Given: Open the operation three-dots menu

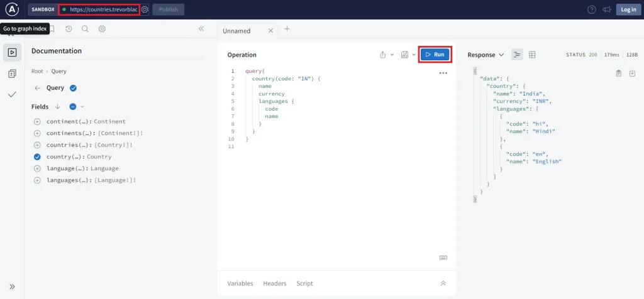Looking at the screenshot, I should (x=443, y=73).
